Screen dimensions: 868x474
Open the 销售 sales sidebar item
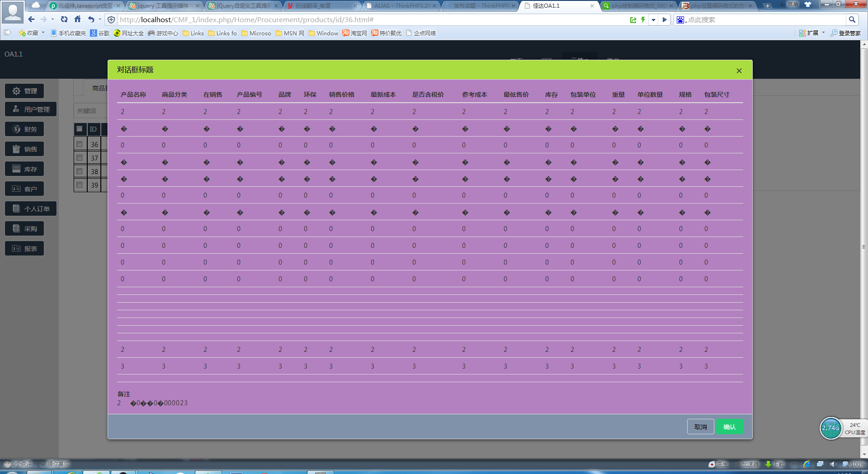coord(24,149)
